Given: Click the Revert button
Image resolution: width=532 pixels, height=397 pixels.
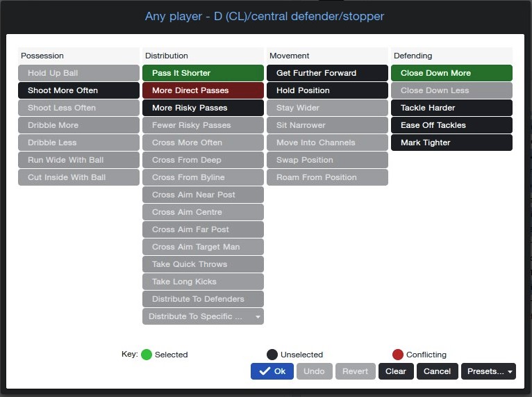Looking at the screenshot, I should point(355,371).
